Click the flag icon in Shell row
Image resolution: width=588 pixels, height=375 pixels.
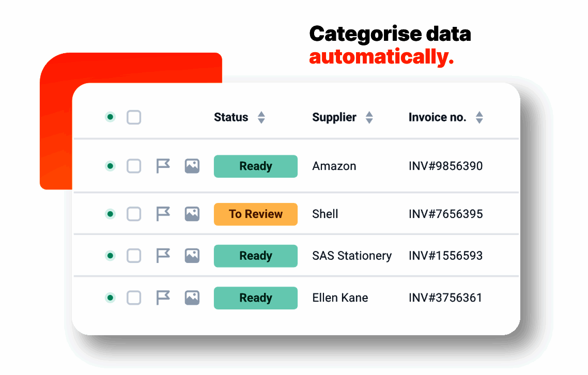pos(163,213)
